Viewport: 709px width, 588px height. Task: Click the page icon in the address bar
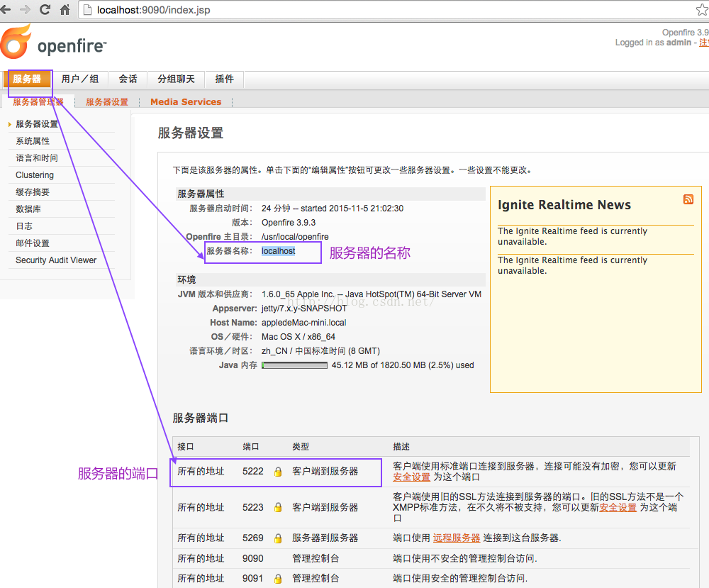(x=88, y=10)
